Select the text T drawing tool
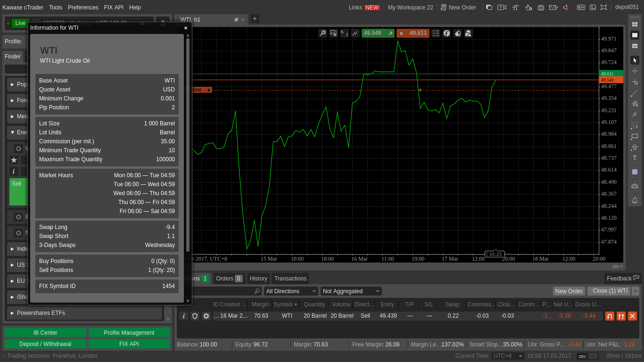Screen dimensions: 644x362 [x=635, y=158]
